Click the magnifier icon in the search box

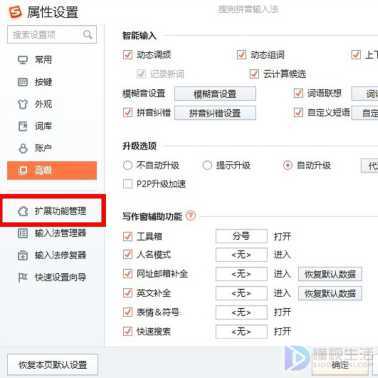[87, 34]
